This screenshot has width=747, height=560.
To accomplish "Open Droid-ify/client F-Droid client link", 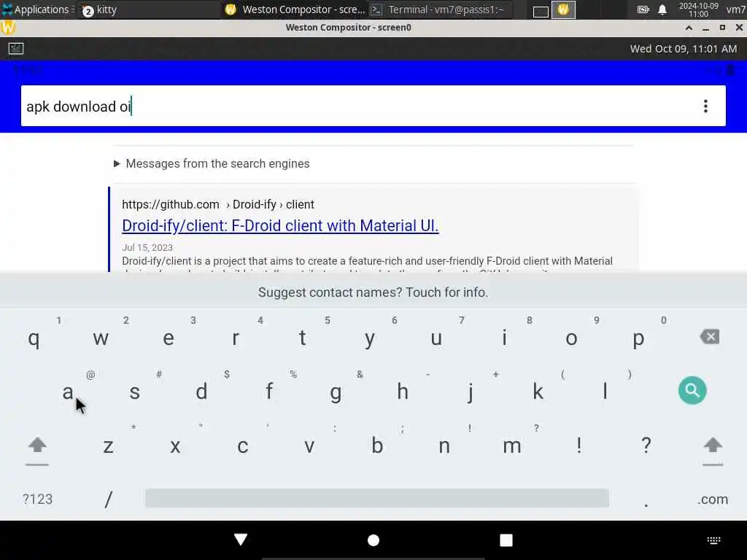I will pos(280,226).
